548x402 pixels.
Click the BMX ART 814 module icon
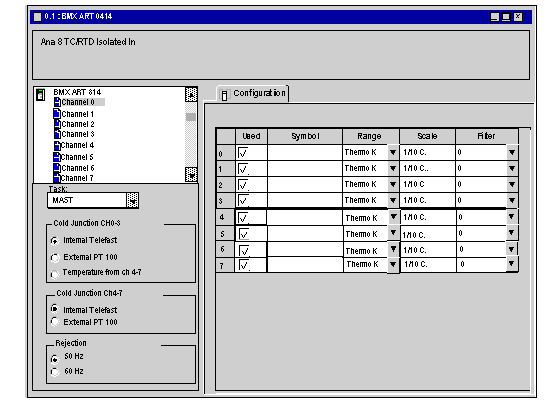[x=41, y=95]
